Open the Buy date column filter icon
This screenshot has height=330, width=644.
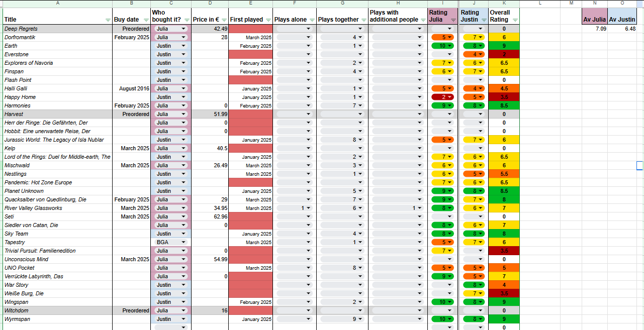point(146,20)
